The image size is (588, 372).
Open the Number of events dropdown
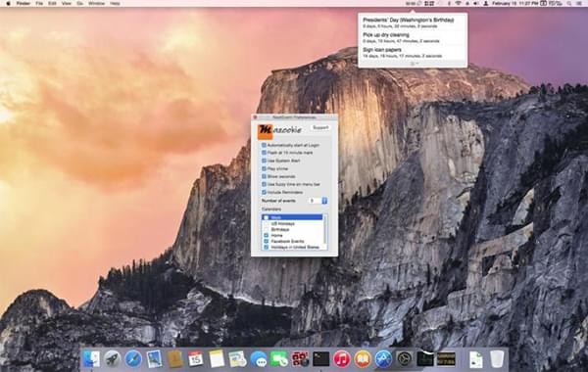318,201
